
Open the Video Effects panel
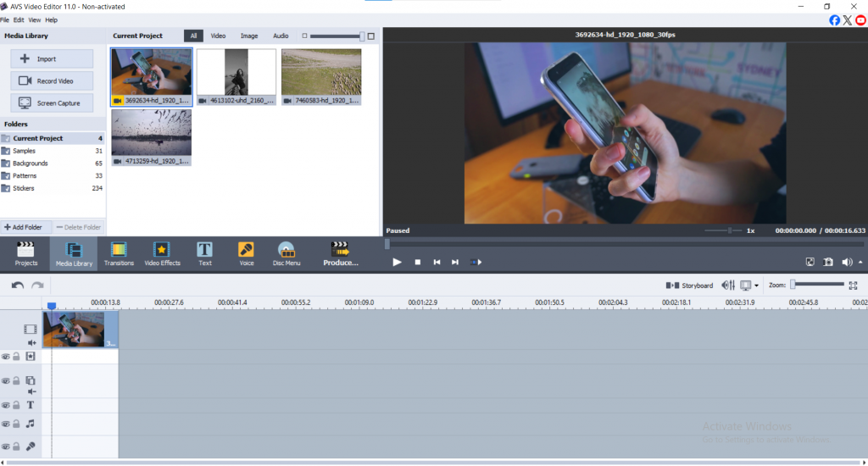[162, 253]
